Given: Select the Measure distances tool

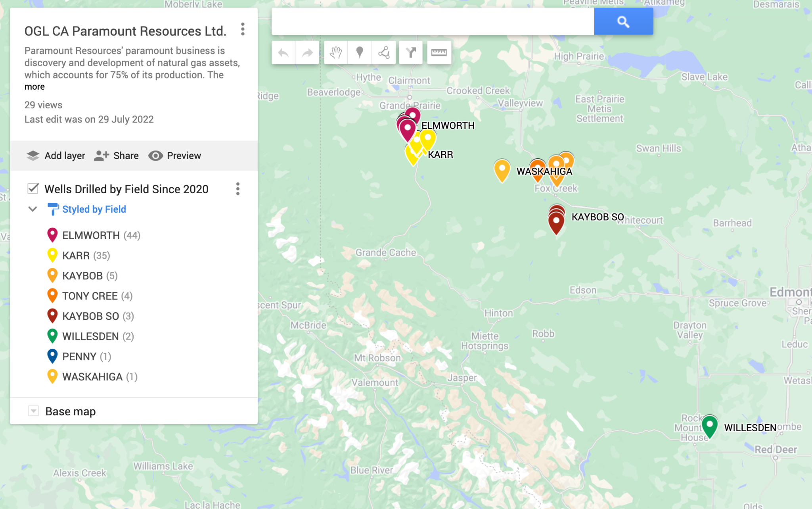Looking at the screenshot, I should (439, 52).
